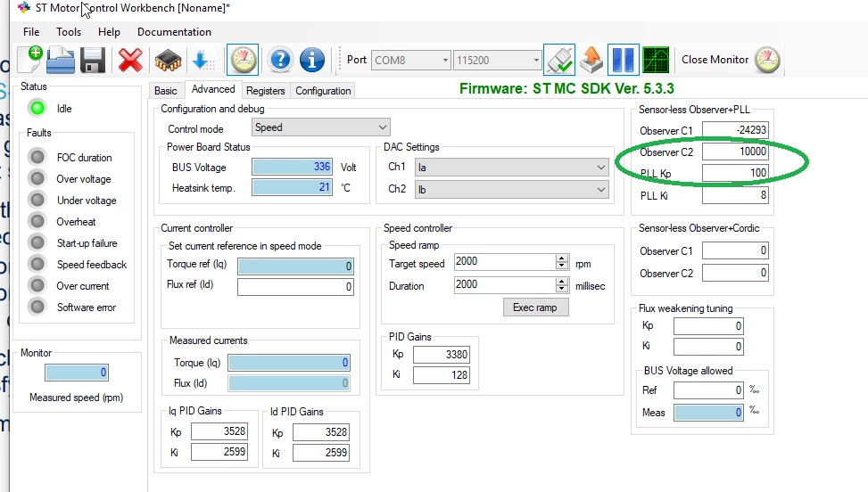Click the Exec ramp button
The height and width of the screenshot is (492, 868).
(535, 307)
